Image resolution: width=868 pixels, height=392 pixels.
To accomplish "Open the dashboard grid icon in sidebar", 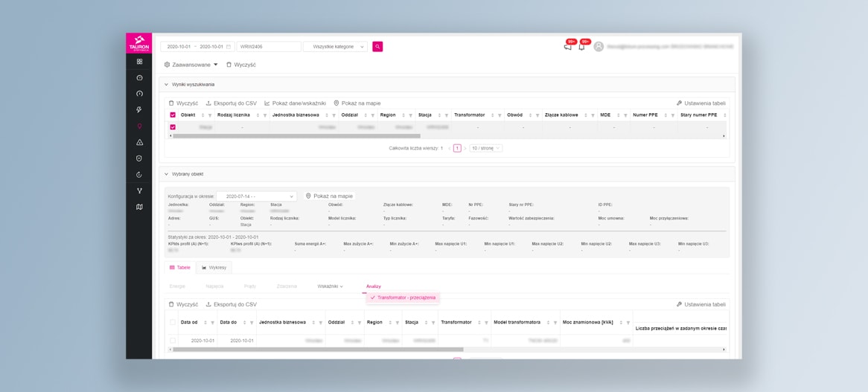I will coord(139,62).
